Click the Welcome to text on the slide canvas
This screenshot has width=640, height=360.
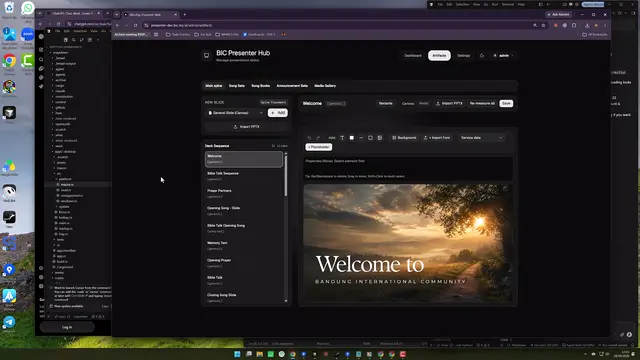[x=370, y=264]
